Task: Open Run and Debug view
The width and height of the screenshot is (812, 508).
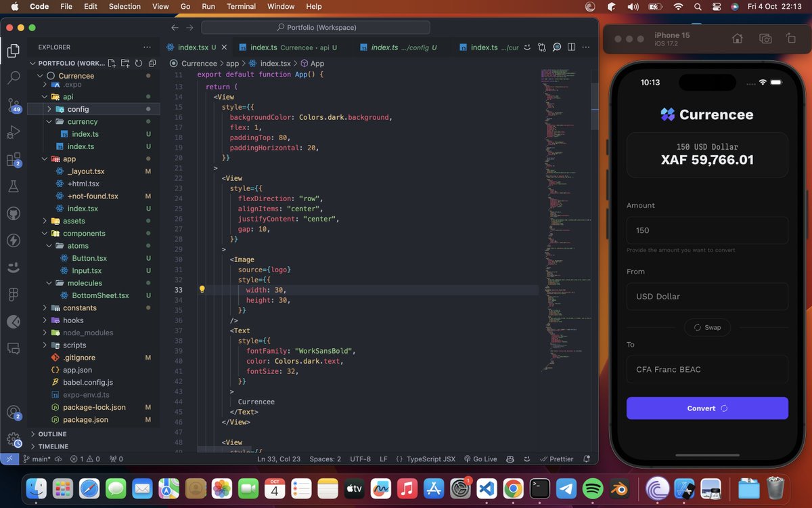Action: pyautogui.click(x=13, y=132)
